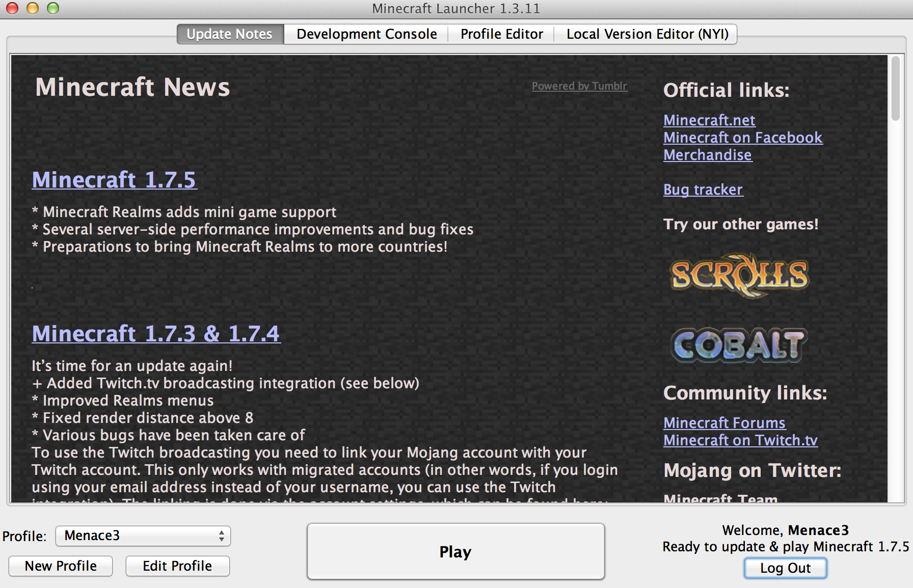The image size is (913, 588).
Task: Follow the Powered by Tumblr link
Action: point(579,86)
